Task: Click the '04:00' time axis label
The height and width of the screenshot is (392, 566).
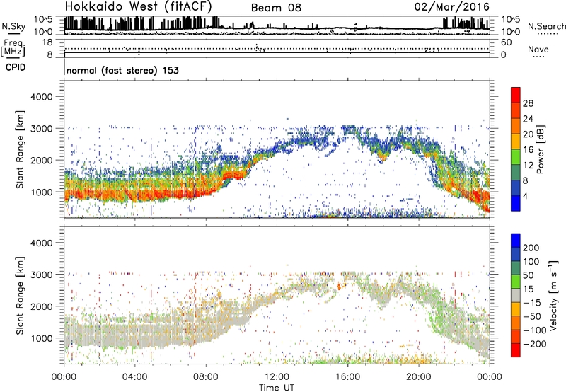Action: (134, 377)
